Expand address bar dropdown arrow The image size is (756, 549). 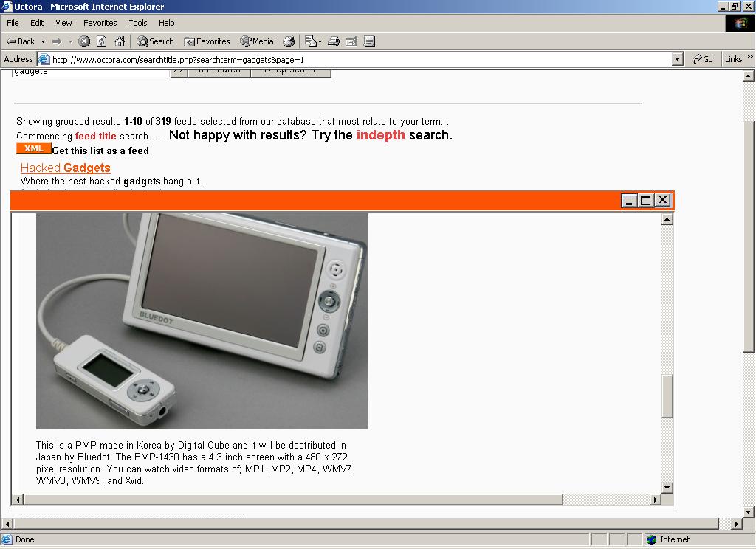(678, 59)
